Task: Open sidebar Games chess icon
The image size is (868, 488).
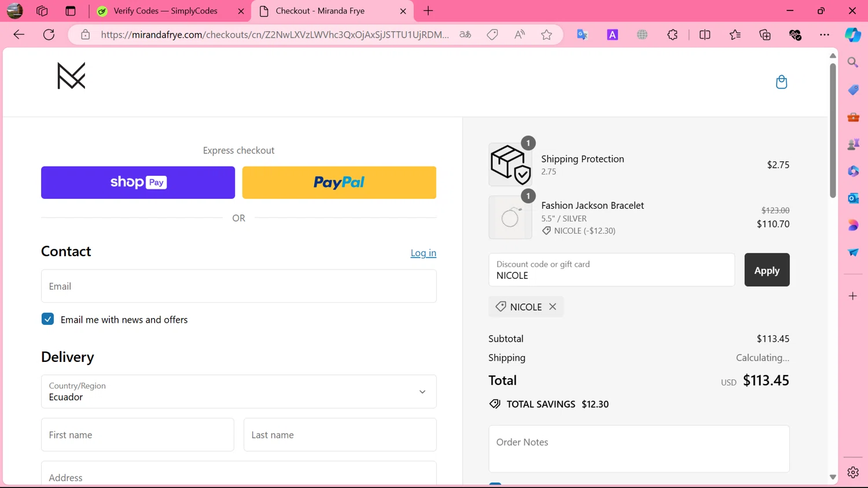Action: 853,144
